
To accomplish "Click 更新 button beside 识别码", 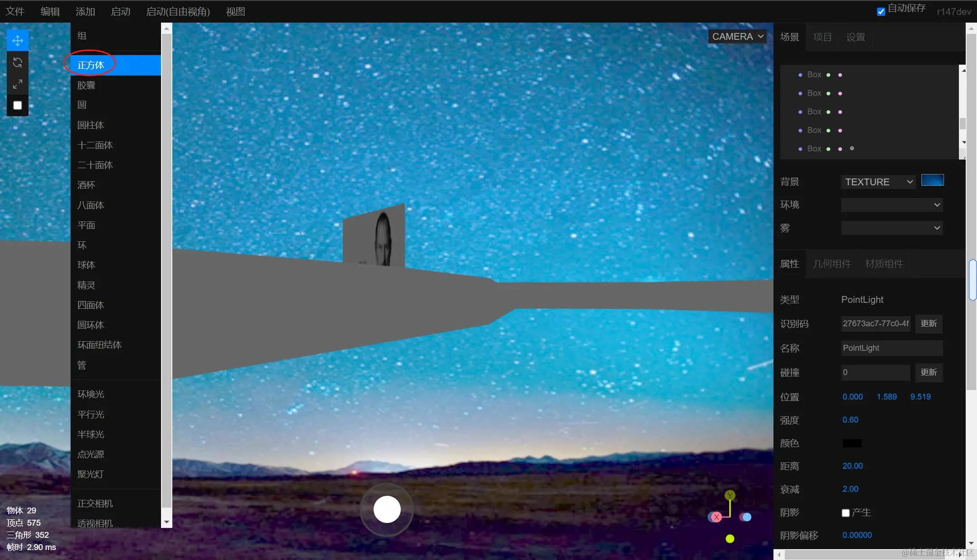I will (929, 324).
